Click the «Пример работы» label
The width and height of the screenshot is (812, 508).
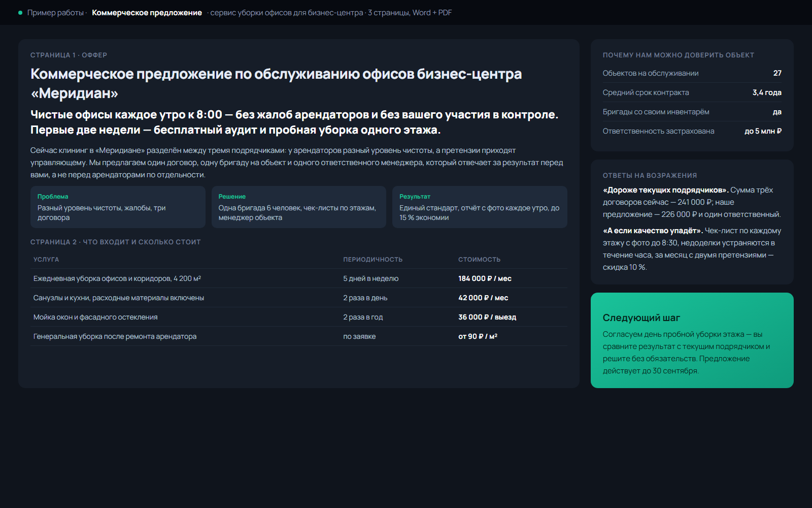tap(55, 13)
